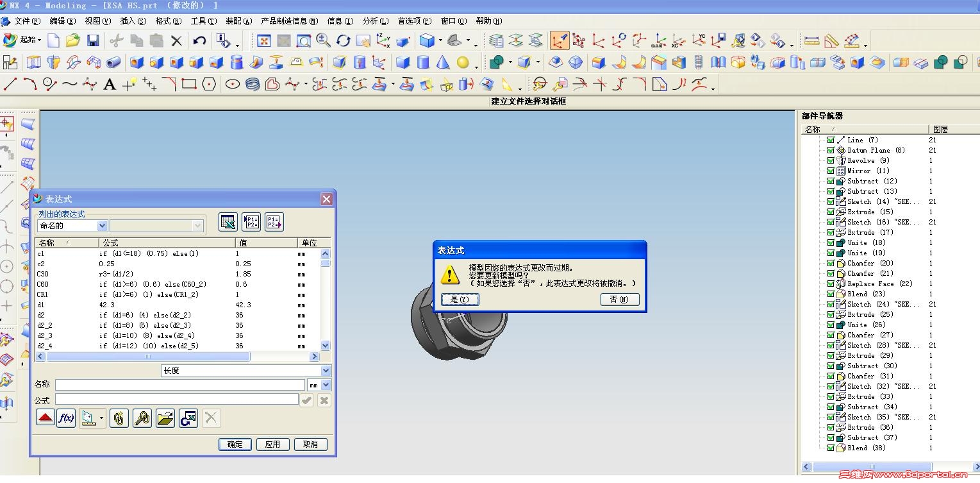Toggle the Chamfer (20) checkbox

coord(831,263)
